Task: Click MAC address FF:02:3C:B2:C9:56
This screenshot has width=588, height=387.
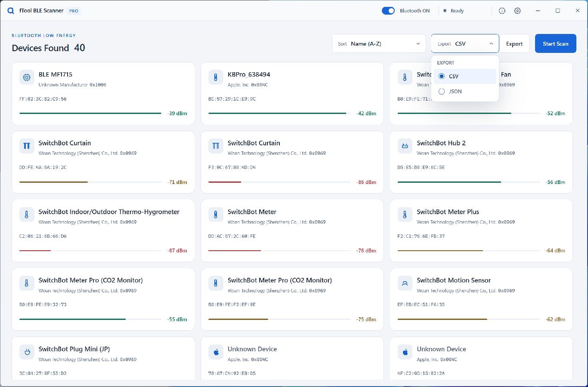Action: [x=43, y=99]
